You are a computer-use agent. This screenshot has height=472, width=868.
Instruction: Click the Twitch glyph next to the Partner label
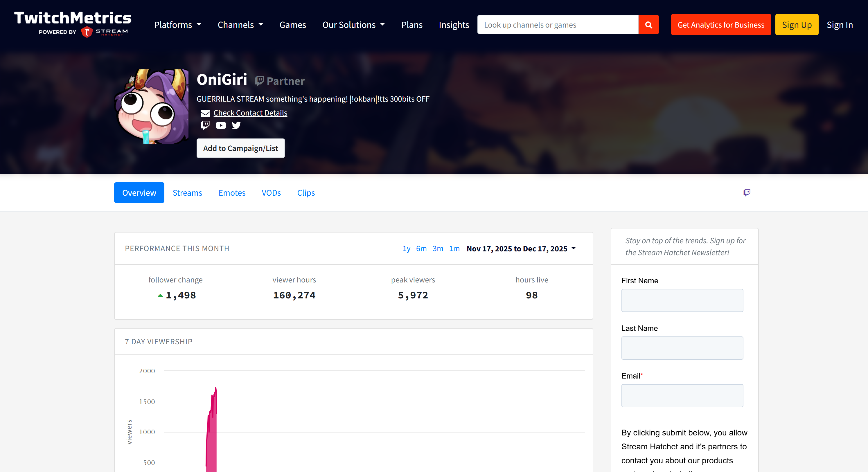click(259, 80)
